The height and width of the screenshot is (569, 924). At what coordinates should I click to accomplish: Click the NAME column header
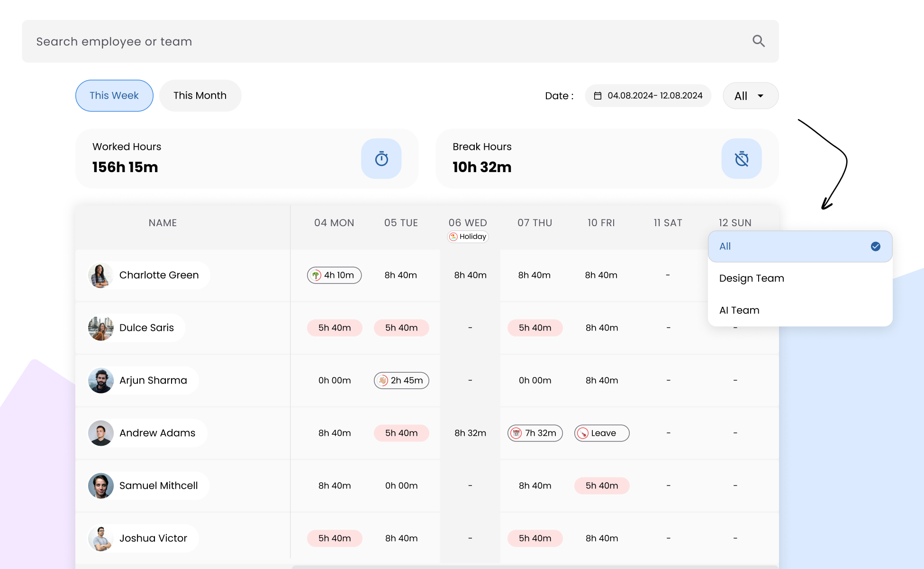tap(163, 222)
